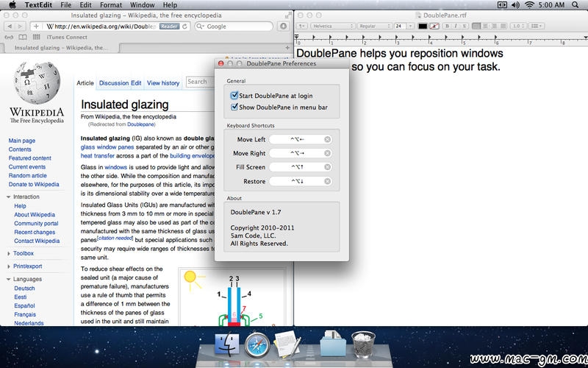
Task: Open the Random article link
Action: click(x=28, y=175)
